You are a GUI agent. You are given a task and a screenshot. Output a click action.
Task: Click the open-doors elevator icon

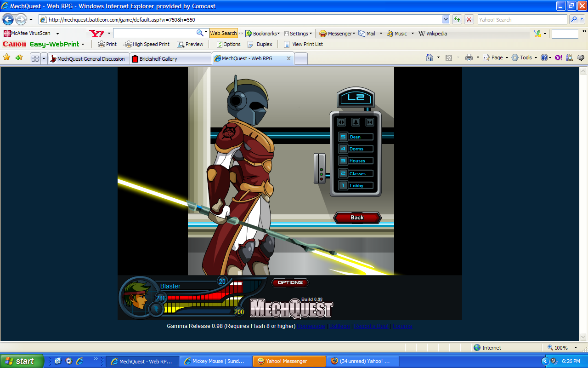coord(341,122)
